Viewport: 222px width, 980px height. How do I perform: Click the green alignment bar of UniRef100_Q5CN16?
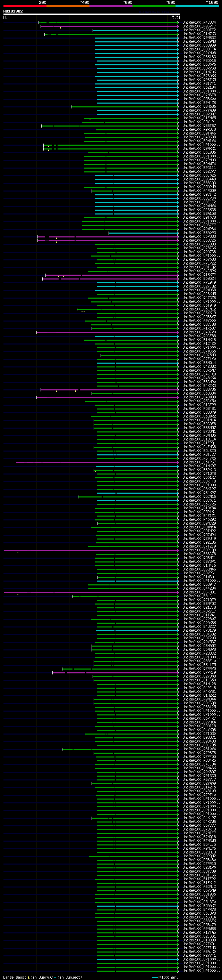click(x=128, y=497)
